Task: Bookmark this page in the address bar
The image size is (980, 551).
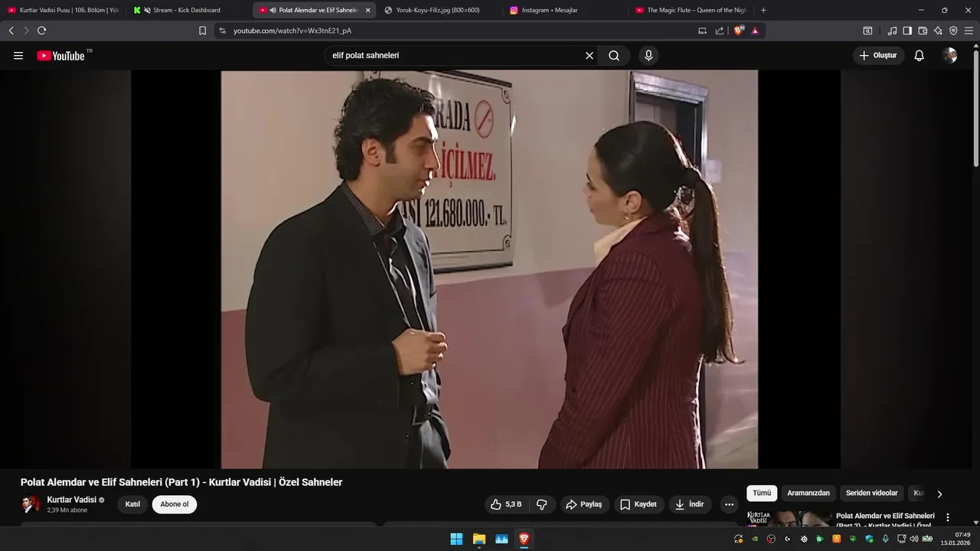Action: click(x=202, y=31)
